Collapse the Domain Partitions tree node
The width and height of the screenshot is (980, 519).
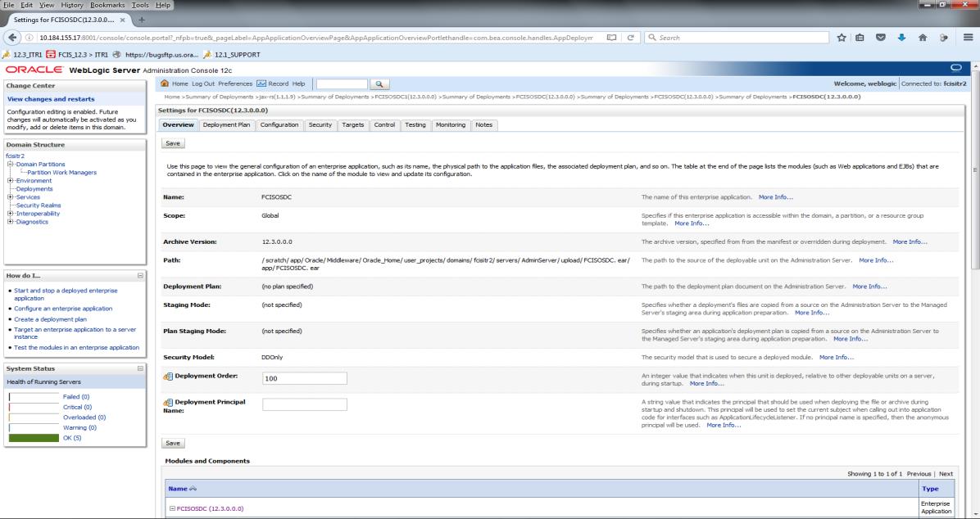click(10, 165)
